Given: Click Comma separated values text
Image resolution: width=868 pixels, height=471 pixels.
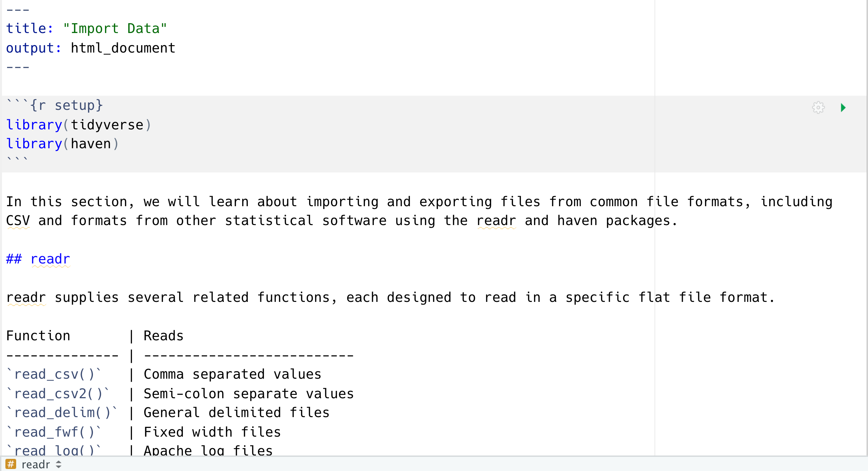Looking at the screenshot, I should tap(233, 374).
